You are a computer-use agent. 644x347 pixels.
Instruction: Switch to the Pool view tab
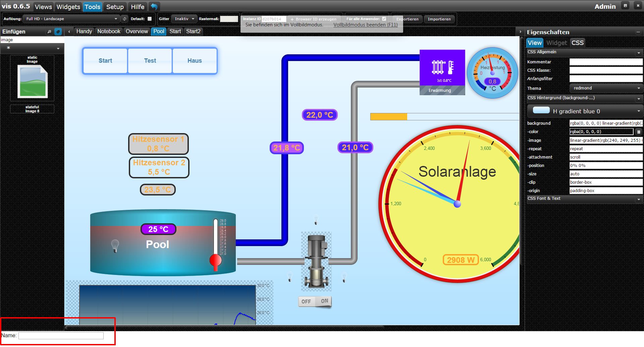[x=159, y=32]
